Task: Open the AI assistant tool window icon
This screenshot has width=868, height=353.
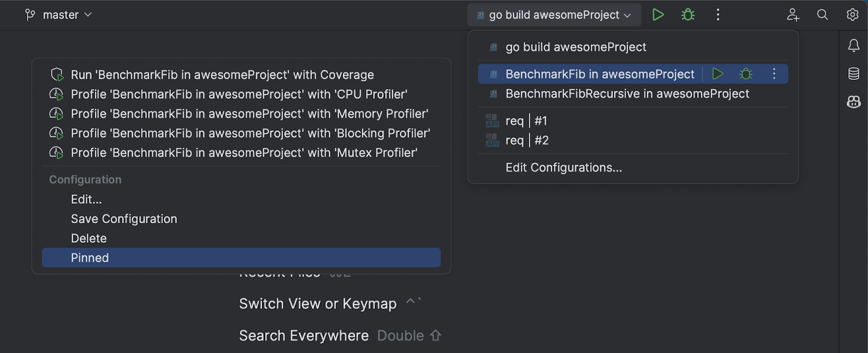Action: [x=854, y=102]
